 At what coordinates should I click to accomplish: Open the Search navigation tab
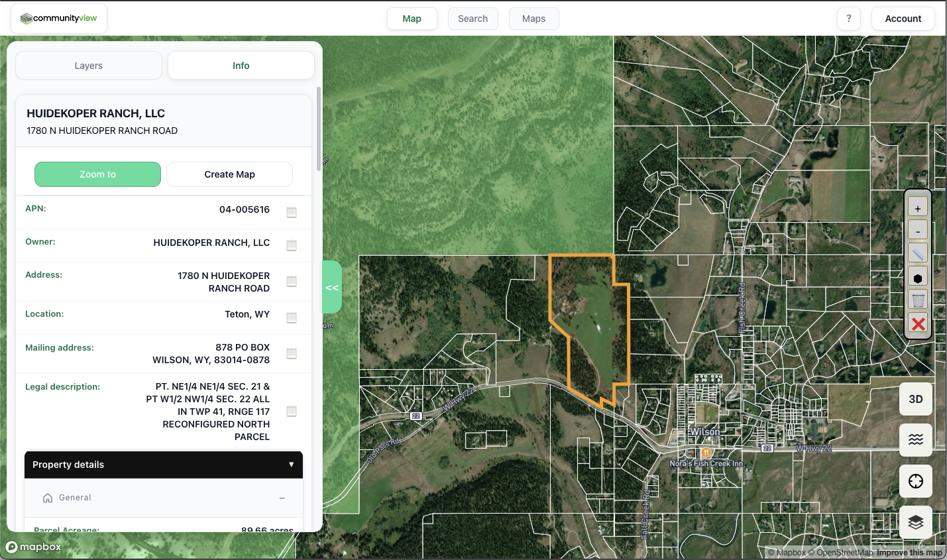click(x=473, y=19)
